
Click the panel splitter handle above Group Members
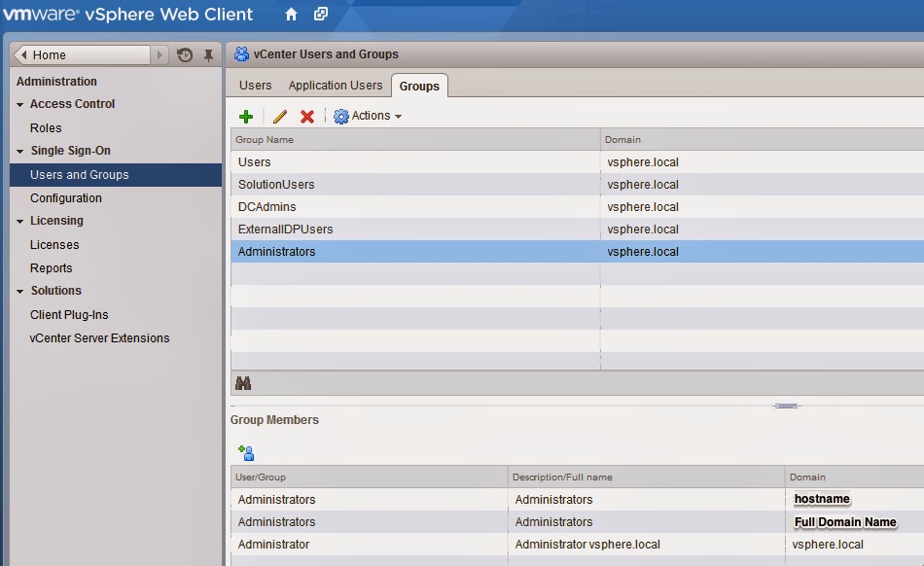click(787, 406)
